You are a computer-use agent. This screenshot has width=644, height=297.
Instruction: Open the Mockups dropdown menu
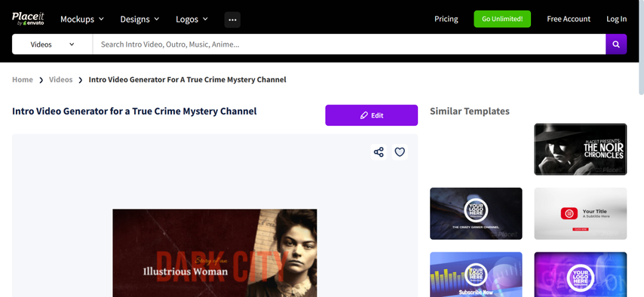point(82,20)
